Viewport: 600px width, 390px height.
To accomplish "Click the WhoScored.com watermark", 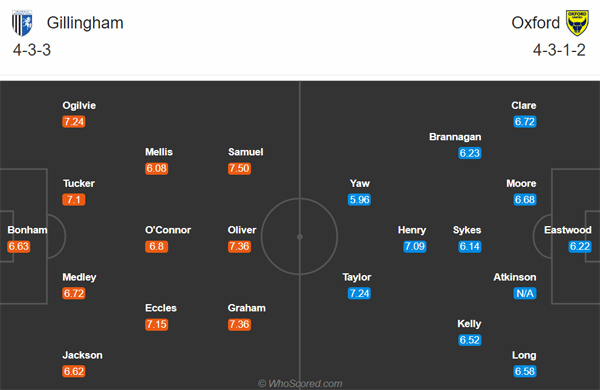I will click(300, 383).
